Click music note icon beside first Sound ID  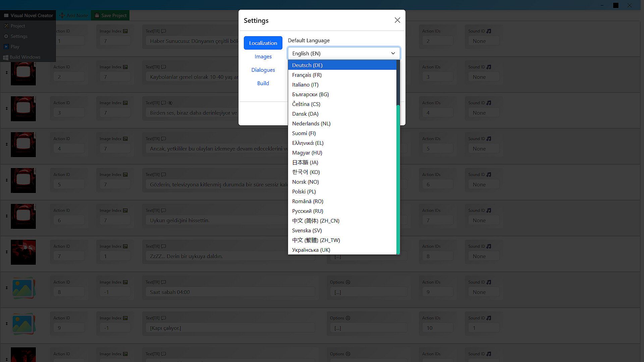point(489,31)
